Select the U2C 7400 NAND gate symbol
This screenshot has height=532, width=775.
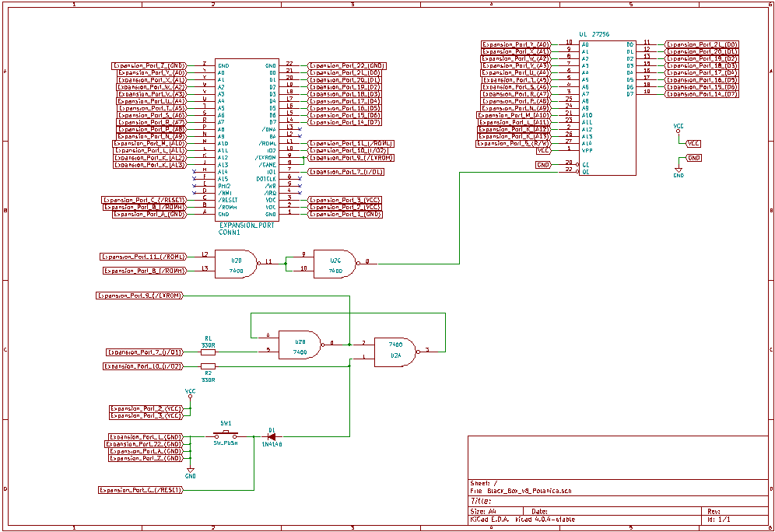335,264
